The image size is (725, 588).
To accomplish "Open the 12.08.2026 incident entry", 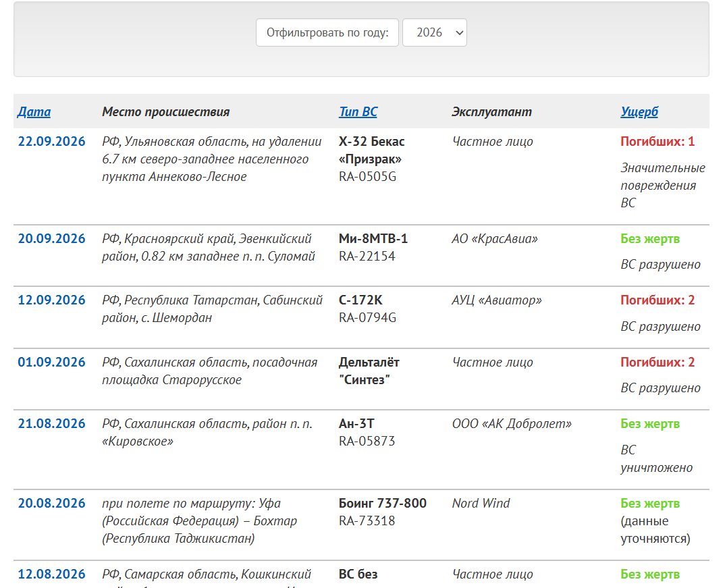I will pyautogui.click(x=51, y=574).
